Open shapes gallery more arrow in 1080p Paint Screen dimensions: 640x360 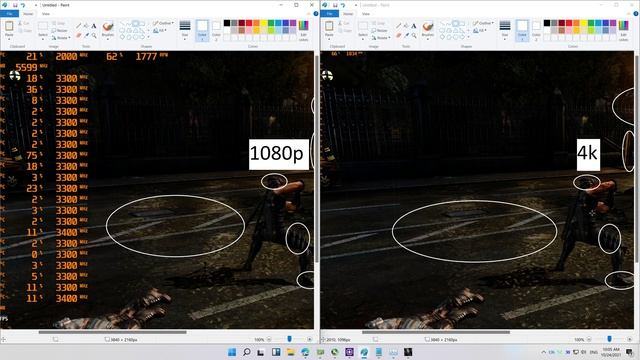[x=148, y=37]
